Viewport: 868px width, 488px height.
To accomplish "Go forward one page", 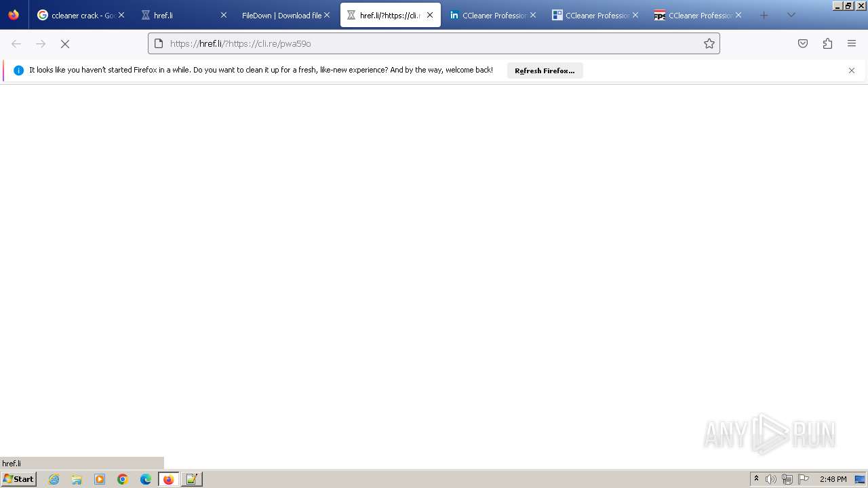I will point(41,43).
